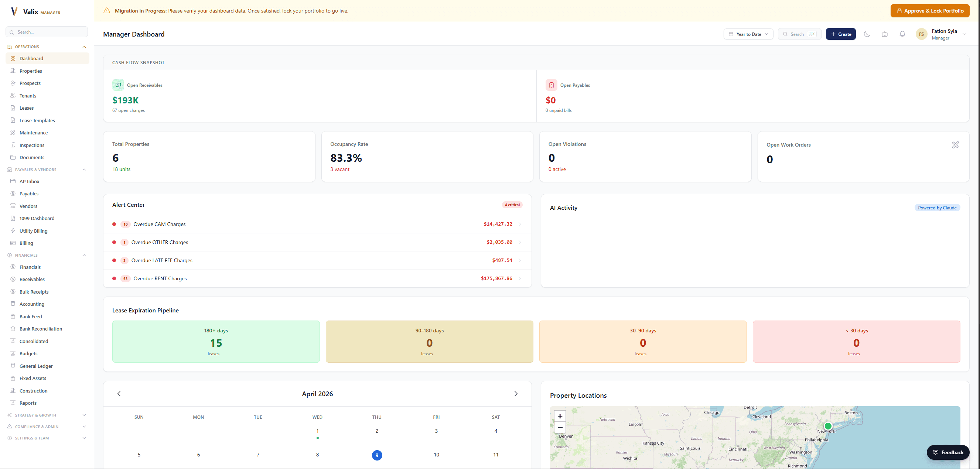The width and height of the screenshot is (980, 469).
Task: Dismiss the Open Work Orders card
Action: point(955,145)
